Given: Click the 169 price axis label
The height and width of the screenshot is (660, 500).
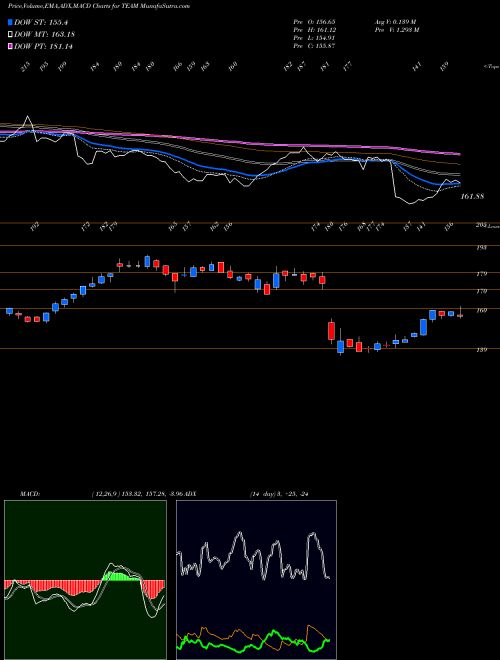Looking at the screenshot, I should click(x=481, y=311).
